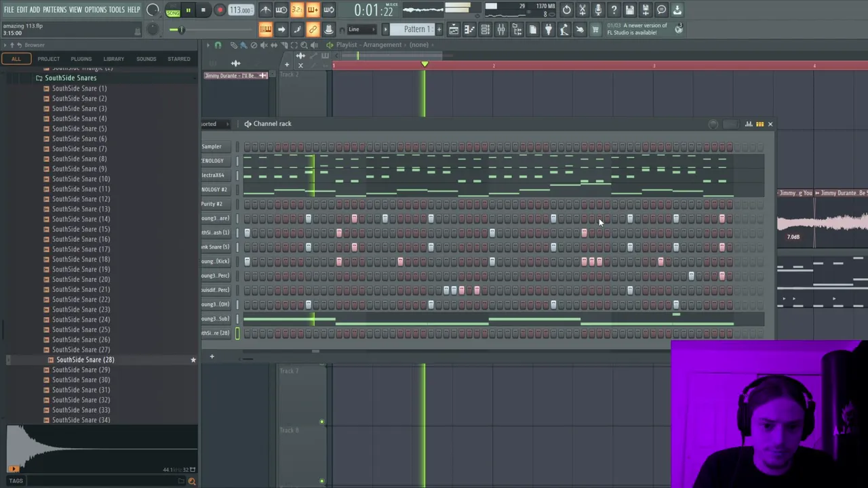Image resolution: width=868 pixels, height=488 pixels.
Task: Open the help question mark icon
Action: click(x=614, y=10)
